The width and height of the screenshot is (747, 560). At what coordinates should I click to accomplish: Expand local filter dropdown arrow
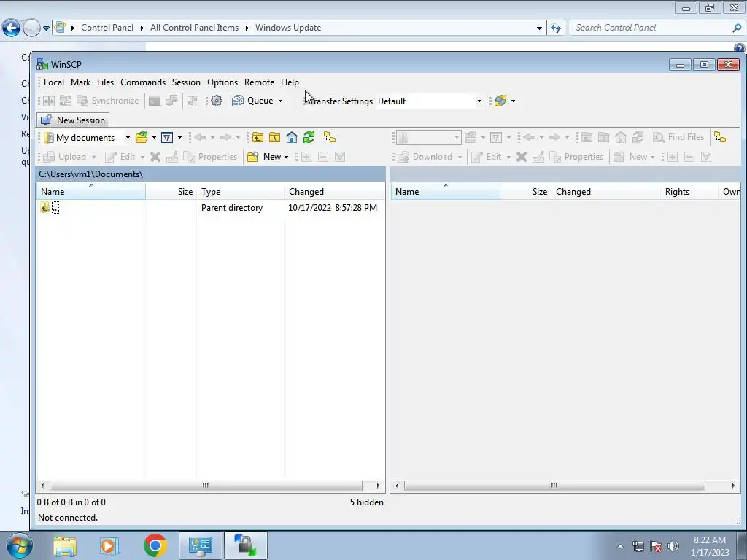tap(179, 138)
